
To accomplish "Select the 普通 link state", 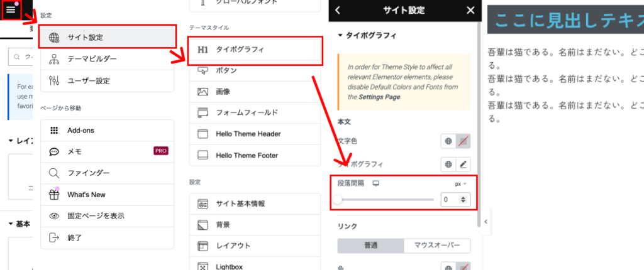I will [370, 245].
